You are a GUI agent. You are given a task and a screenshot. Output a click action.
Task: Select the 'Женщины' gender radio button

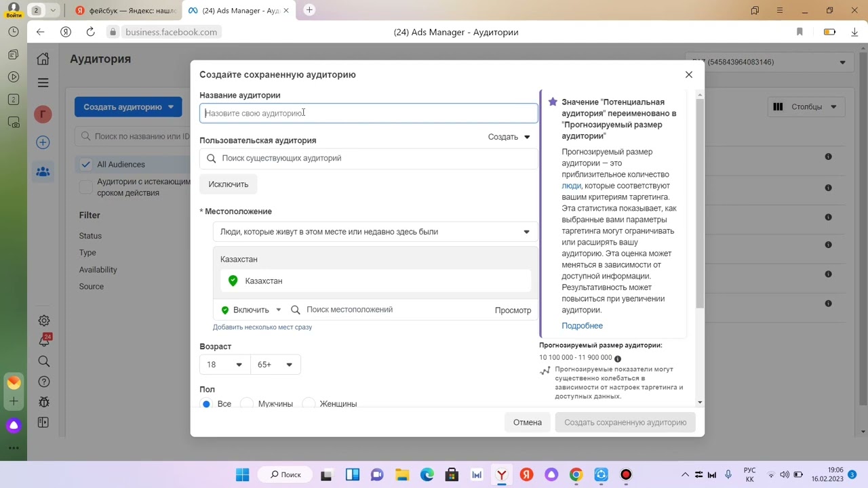(309, 404)
